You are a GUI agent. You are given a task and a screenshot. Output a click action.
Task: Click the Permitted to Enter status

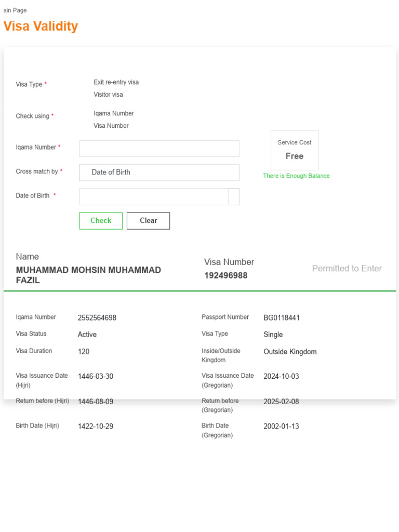(347, 269)
